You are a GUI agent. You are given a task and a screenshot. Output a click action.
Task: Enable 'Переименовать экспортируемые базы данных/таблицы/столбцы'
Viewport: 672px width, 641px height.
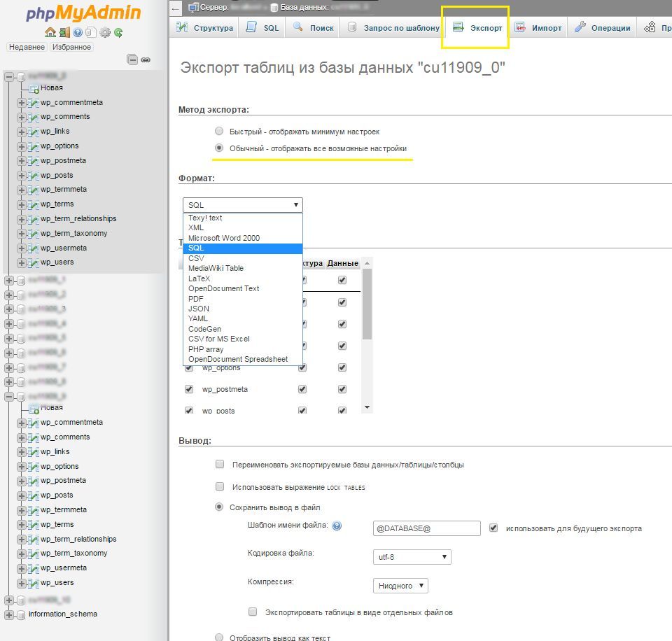pyautogui.click(x=219, y=464)
